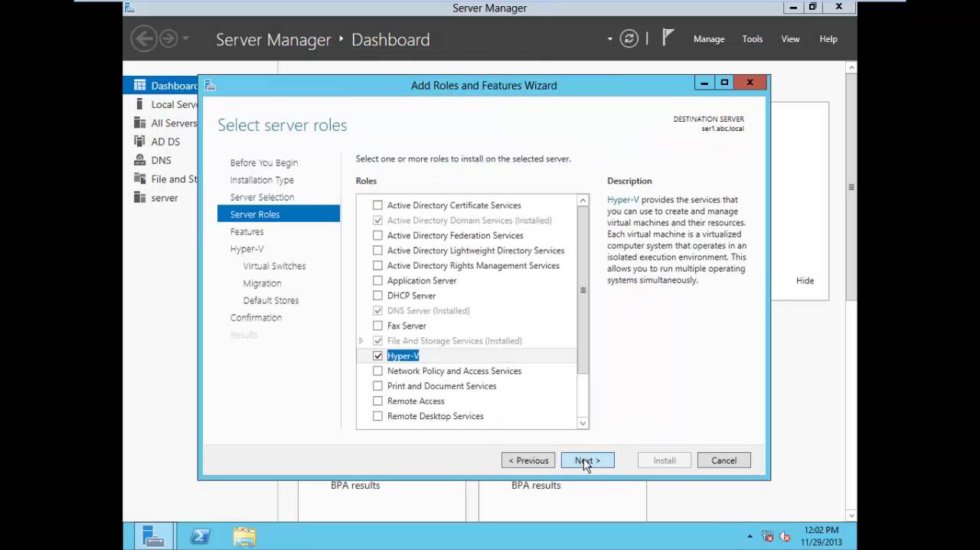Viewport: 980px width, 550px height.
Task: Click the Local Server sidebar icon
Action: (x=139, y=104)
